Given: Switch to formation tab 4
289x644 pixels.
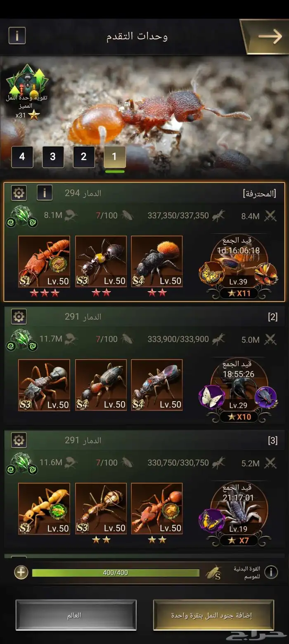Looking at the screenshot, I should [22, 157].
